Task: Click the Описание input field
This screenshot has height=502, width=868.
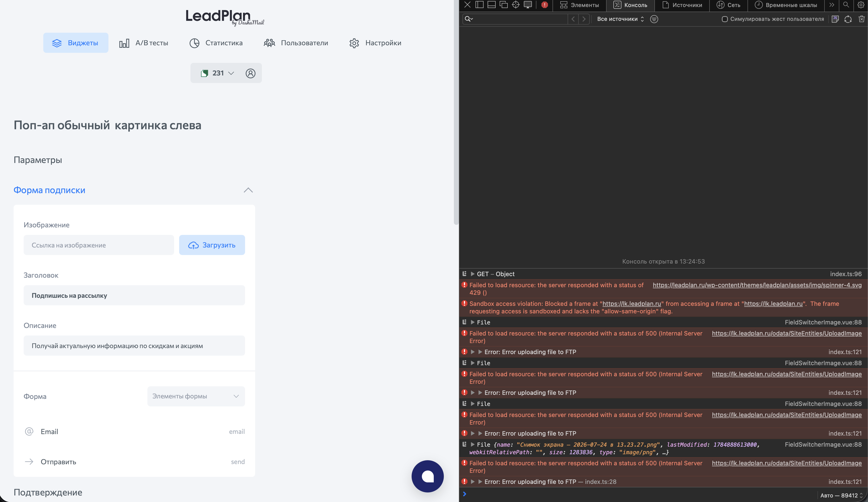Action: tap(134, 346)
